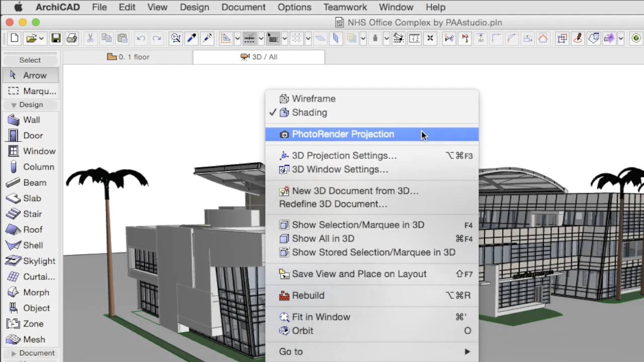
Task: Click the Print icon in toolbar
Action: pyautogui.click(x=71, y=38)
